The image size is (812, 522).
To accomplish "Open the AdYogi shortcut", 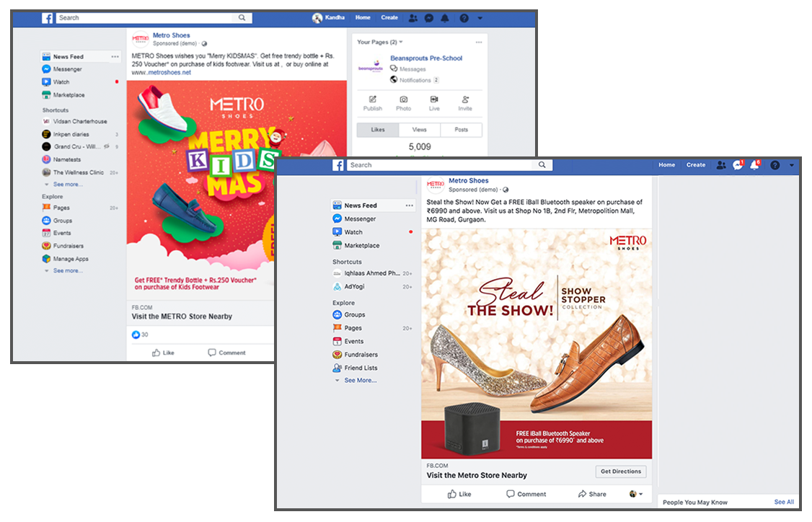I will (348, 286).
